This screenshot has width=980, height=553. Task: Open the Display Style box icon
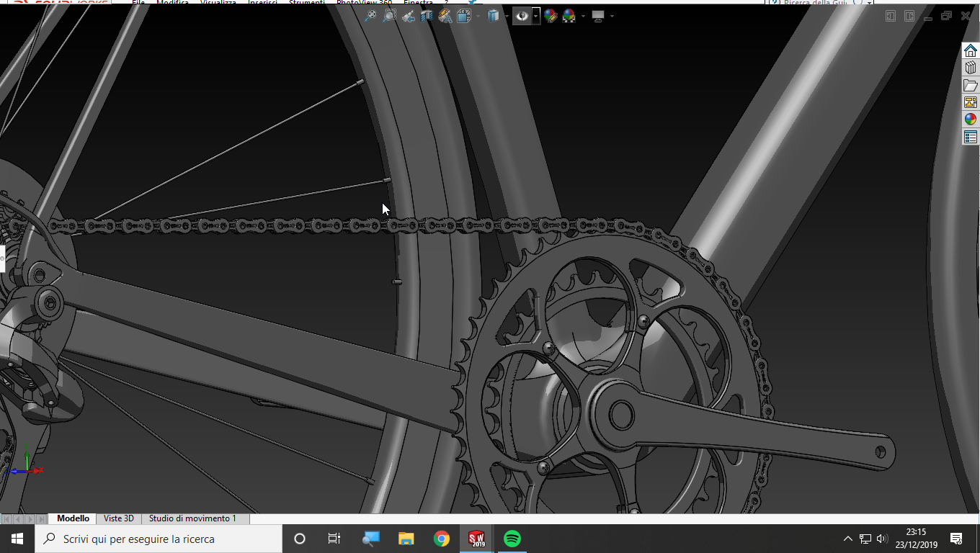493,16
